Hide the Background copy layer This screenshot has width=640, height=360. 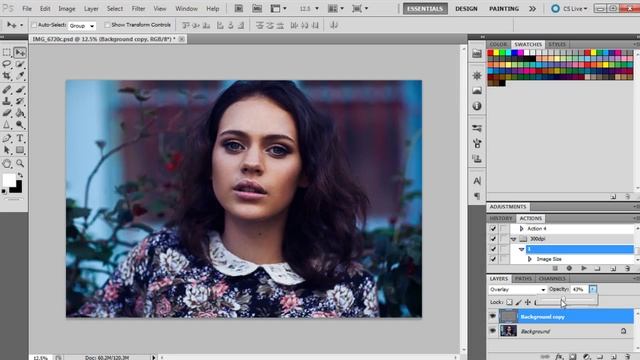493,316
